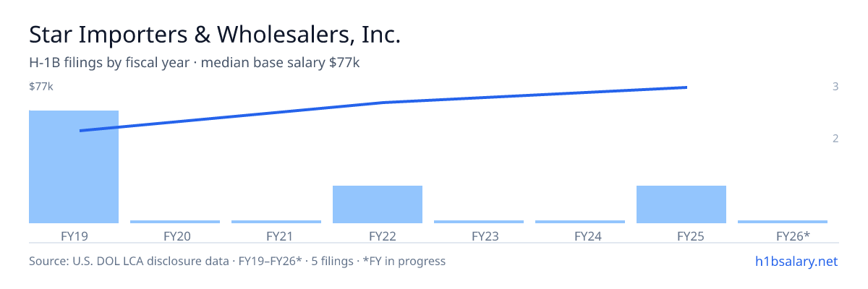The image size is (868, 289).
Task: Click the FY19 filings bar
Action: (x=74, y=167)
